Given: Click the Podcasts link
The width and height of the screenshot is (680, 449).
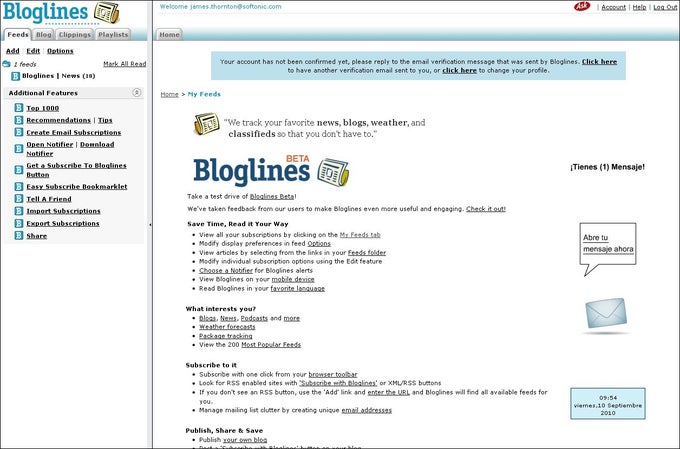Looking at the screenshot, I should coord(254,318).
